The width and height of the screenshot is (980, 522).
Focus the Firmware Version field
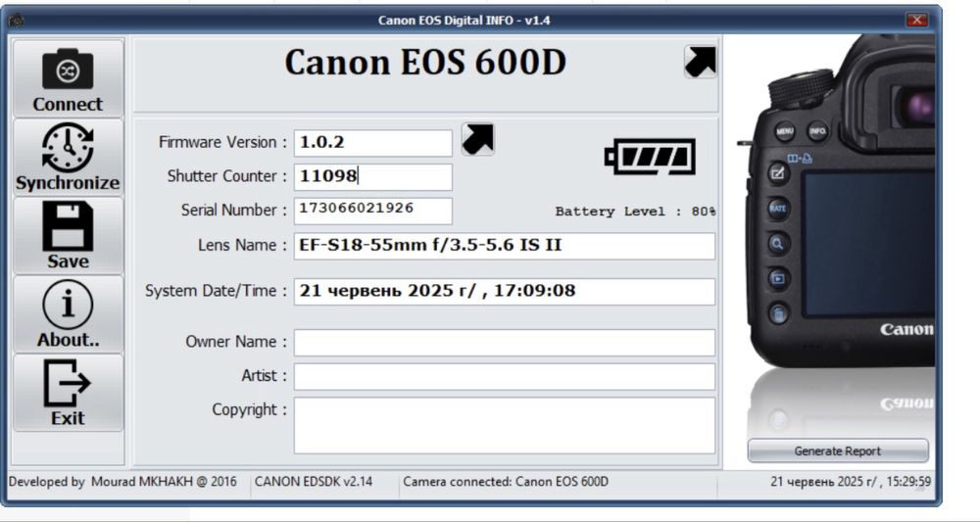[373, 143]
